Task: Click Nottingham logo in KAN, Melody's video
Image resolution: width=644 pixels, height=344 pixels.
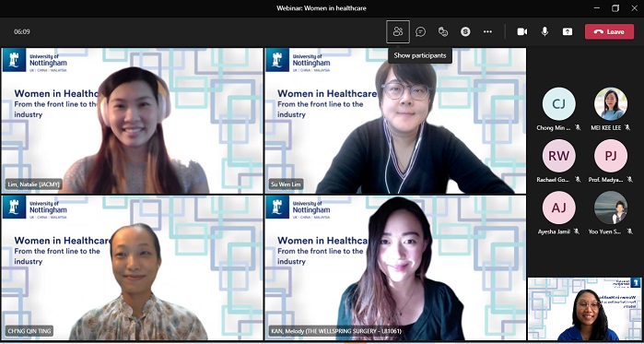Action: (x=299, y=208)
